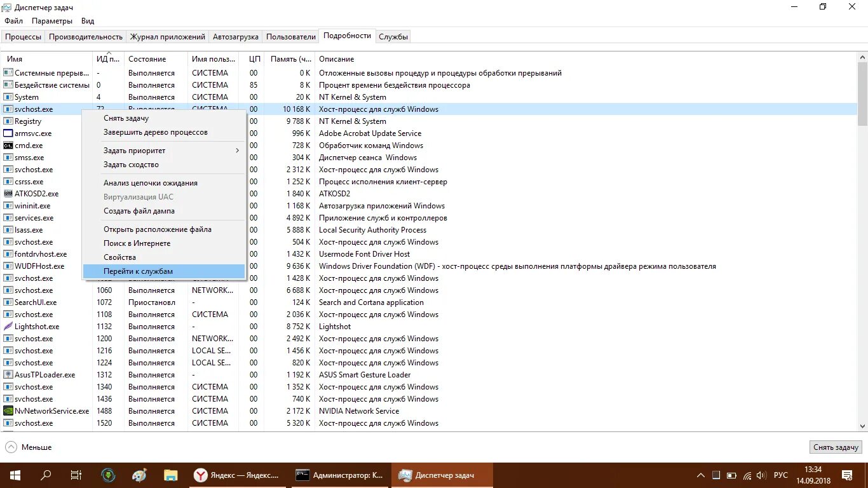Sort by Состояние column header
This screenshot has width=868, height=488.
coord(156,59)
